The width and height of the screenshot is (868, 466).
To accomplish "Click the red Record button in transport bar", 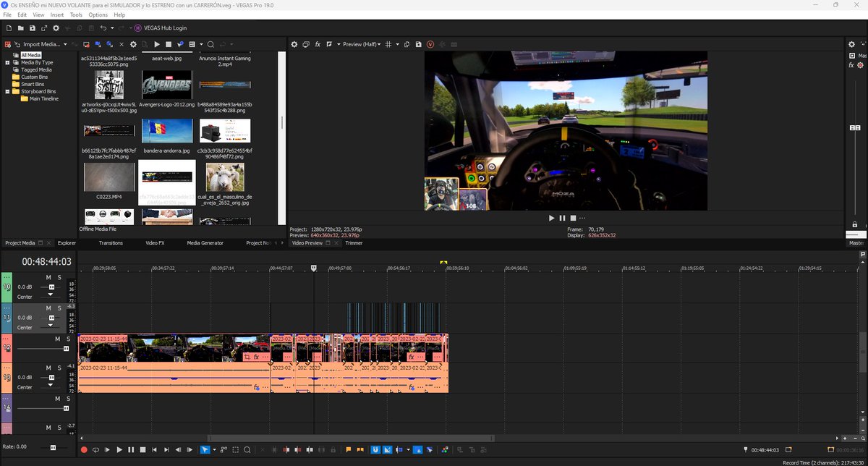I will (x=84, y=449).
